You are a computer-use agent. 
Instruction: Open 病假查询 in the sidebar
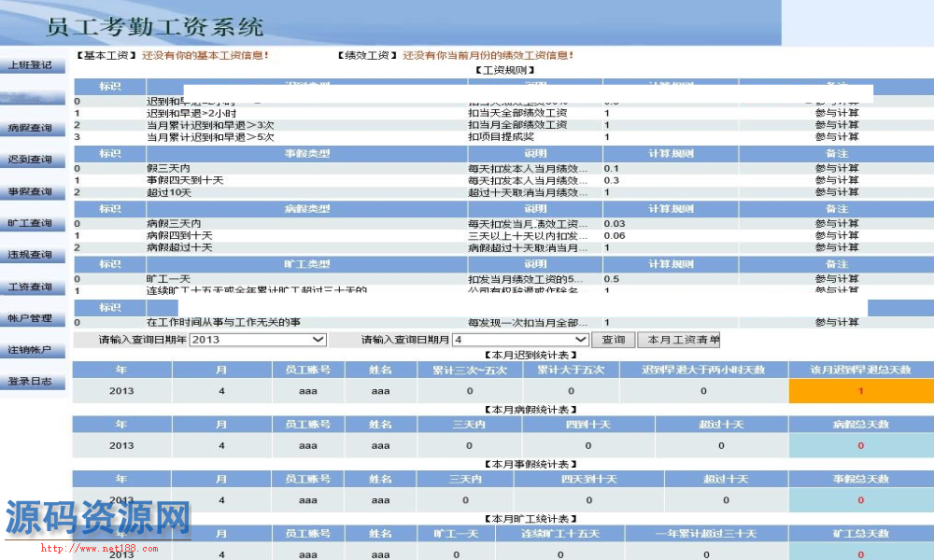click(30, 128)
